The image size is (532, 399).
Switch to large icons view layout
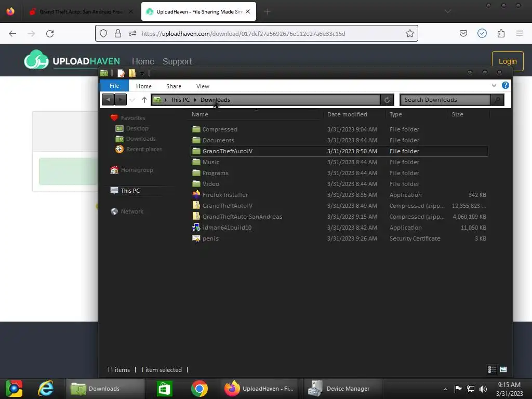[x=503, y=369]
